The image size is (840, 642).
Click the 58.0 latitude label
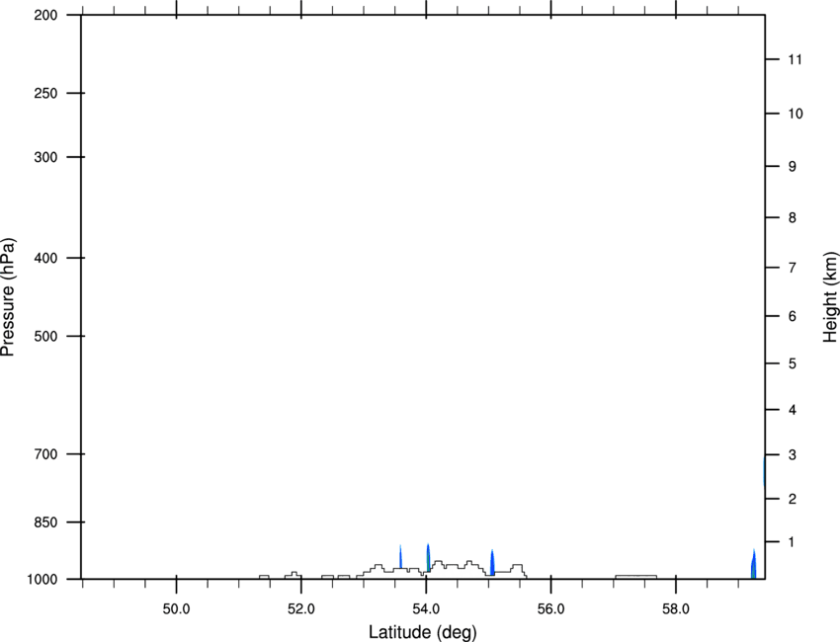(676, 608)
